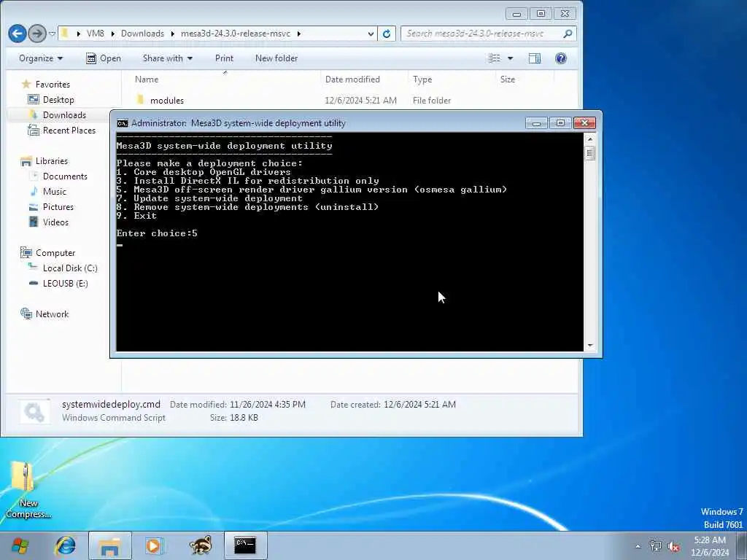
Task: Open New Compressed folder on desktop
Action: [x=27, y=491]
